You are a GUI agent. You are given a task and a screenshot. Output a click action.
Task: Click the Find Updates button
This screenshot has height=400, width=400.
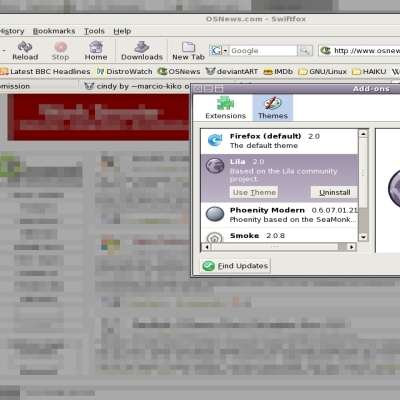[x=235, y=266]
